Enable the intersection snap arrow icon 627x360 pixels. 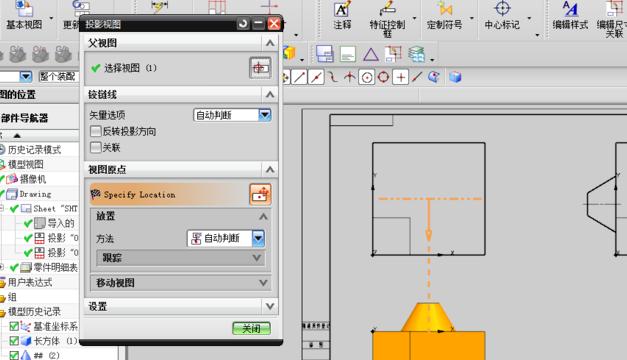coord(349,77)
